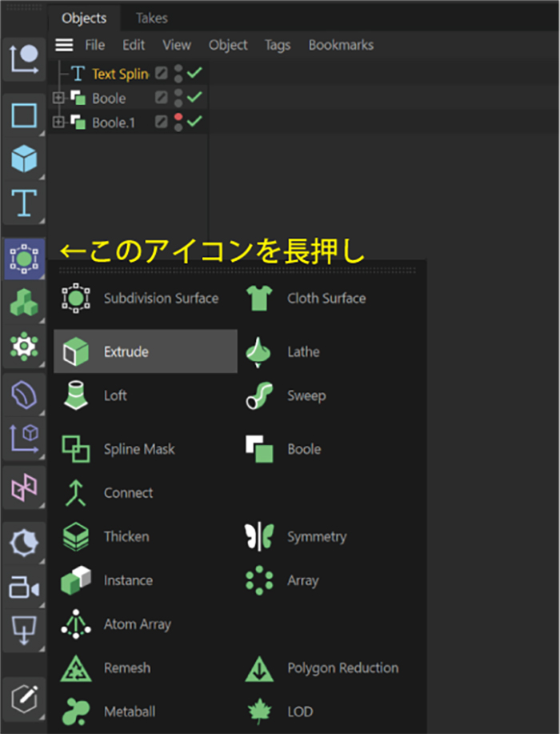
Task: Click the pink Symmetry planes sidebar icon
Action: 24,487
